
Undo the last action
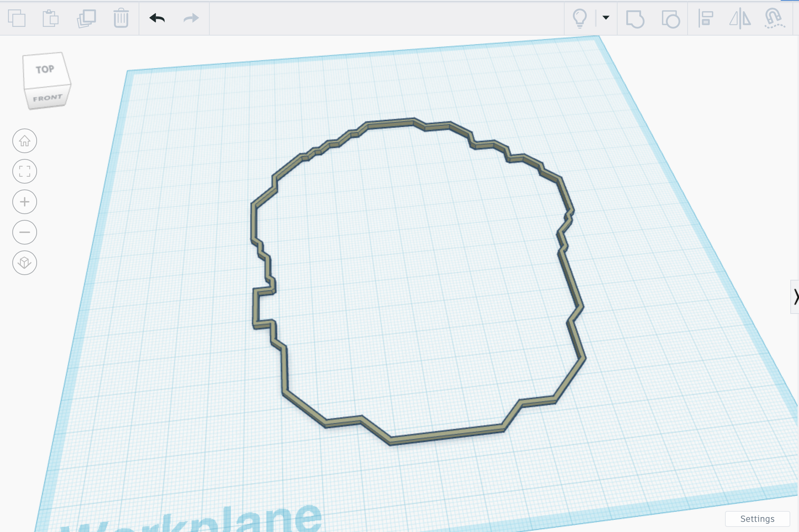coord(157,18)
